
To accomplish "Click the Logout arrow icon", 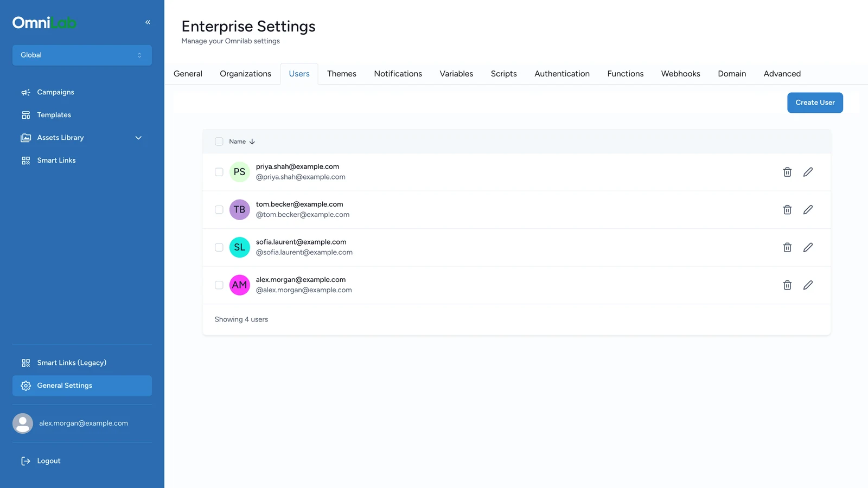I will tap(25, 461).
